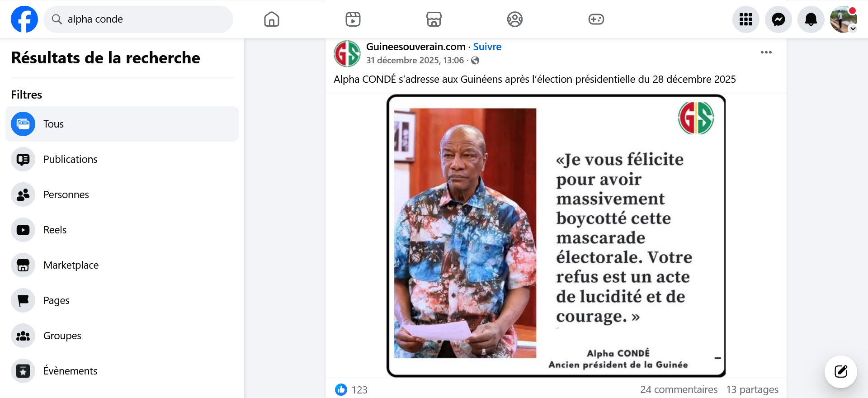
Task: Open the Facebook home logo
Action: click(x=24, y=19)
